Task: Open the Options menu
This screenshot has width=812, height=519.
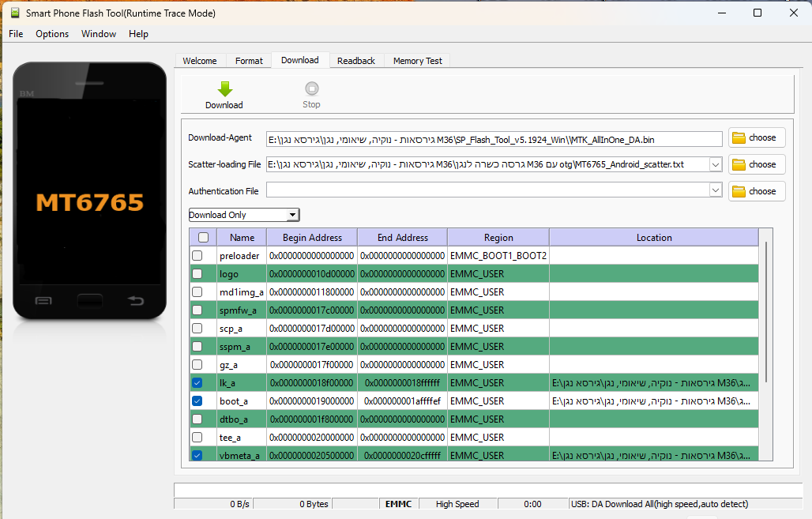Action: click(x=52, y=34)
